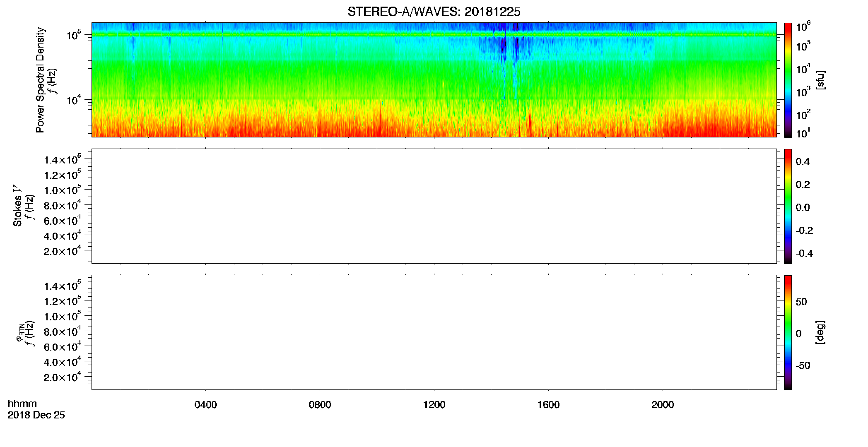Click the 1600 time tick label
This screenshot has width=868, height=447.
coord(548,405)
